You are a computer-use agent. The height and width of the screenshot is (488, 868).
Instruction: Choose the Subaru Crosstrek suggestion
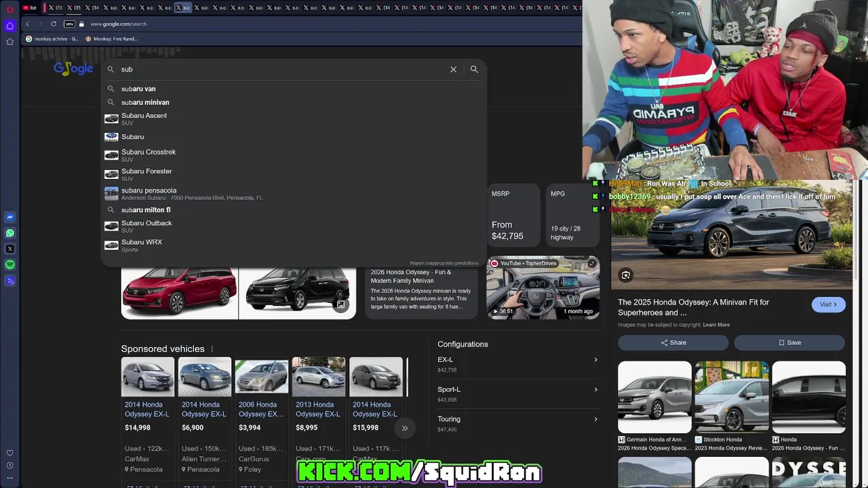(x=294, y=155)
